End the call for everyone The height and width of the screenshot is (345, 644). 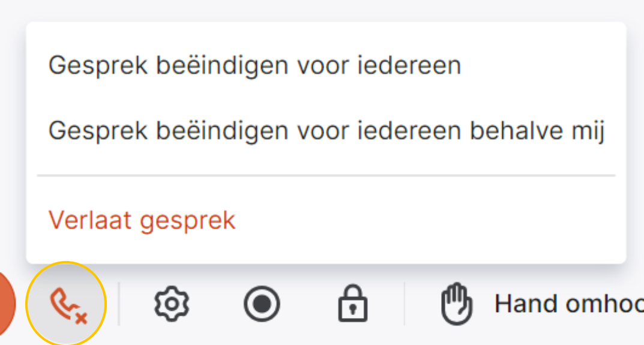point(254,65)
